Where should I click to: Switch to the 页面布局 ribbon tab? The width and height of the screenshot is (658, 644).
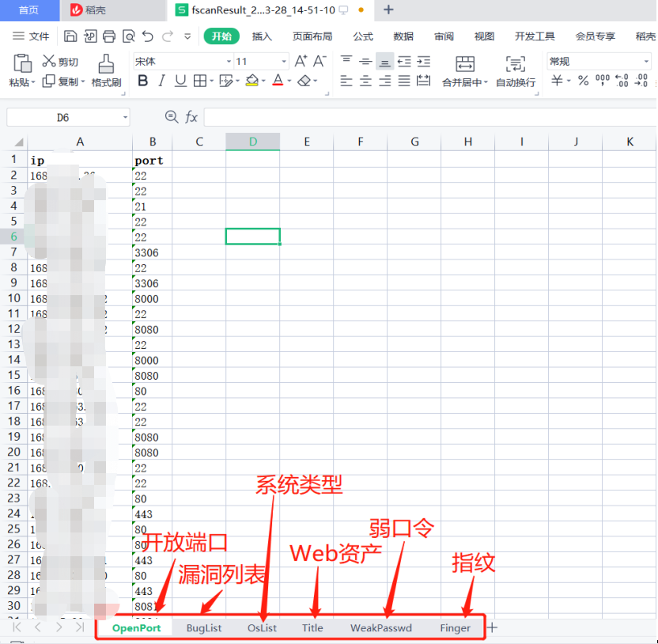click(312, 36)
